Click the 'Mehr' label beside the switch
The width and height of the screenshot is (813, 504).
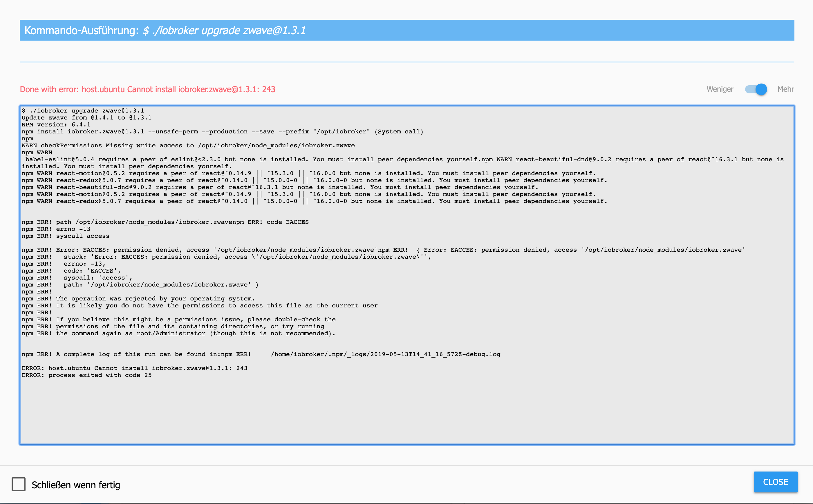click(785, 89)
